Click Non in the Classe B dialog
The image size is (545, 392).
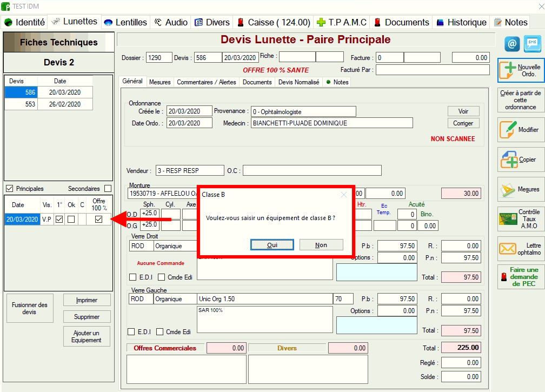[x=321, y=245]
